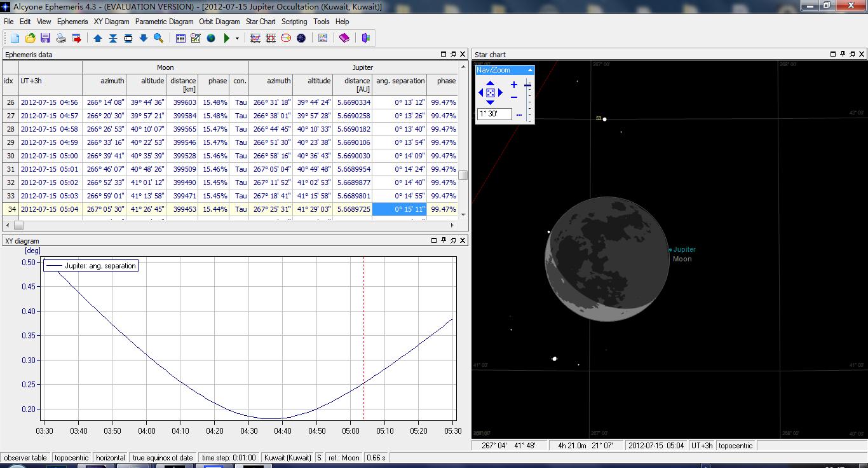Open the Edit menu
This screenshot has width=868, height=468.
25,22
